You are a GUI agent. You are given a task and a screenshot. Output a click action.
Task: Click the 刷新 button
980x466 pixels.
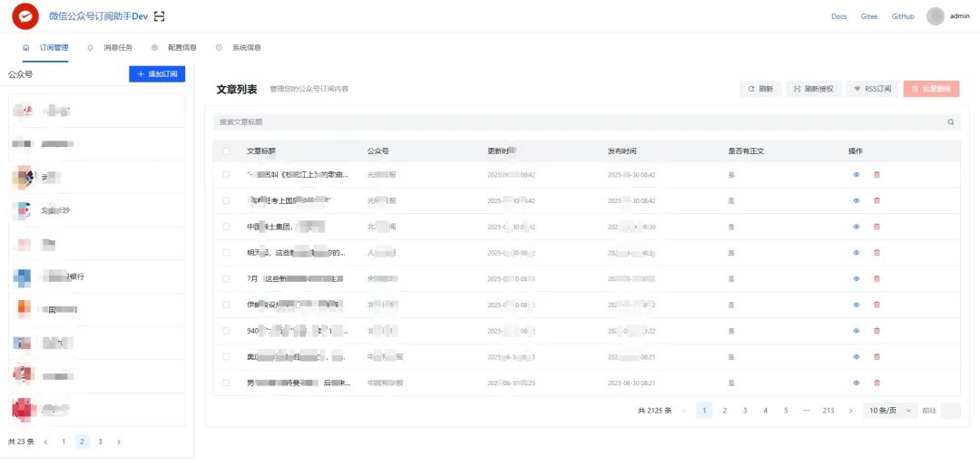coord(760,90)
